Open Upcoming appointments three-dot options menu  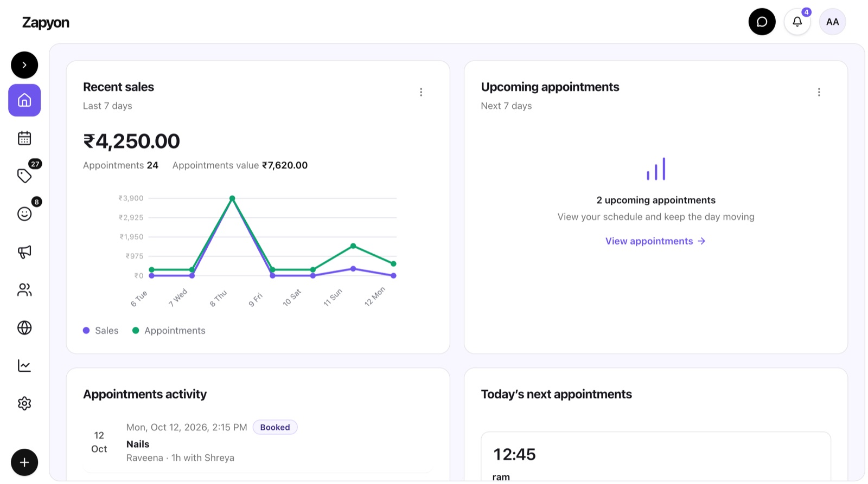coord(819,92)
